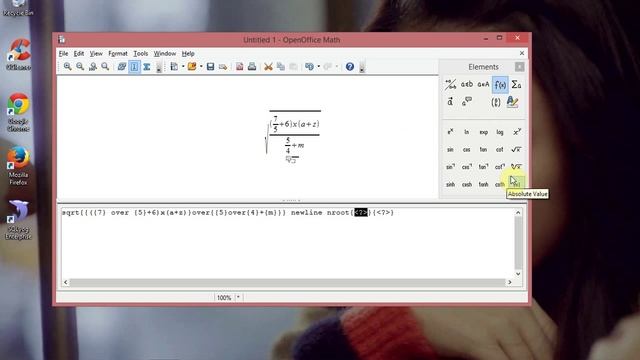Select the Functions f(x) category in Elements
640x360 pixels.
coord(500,84)
